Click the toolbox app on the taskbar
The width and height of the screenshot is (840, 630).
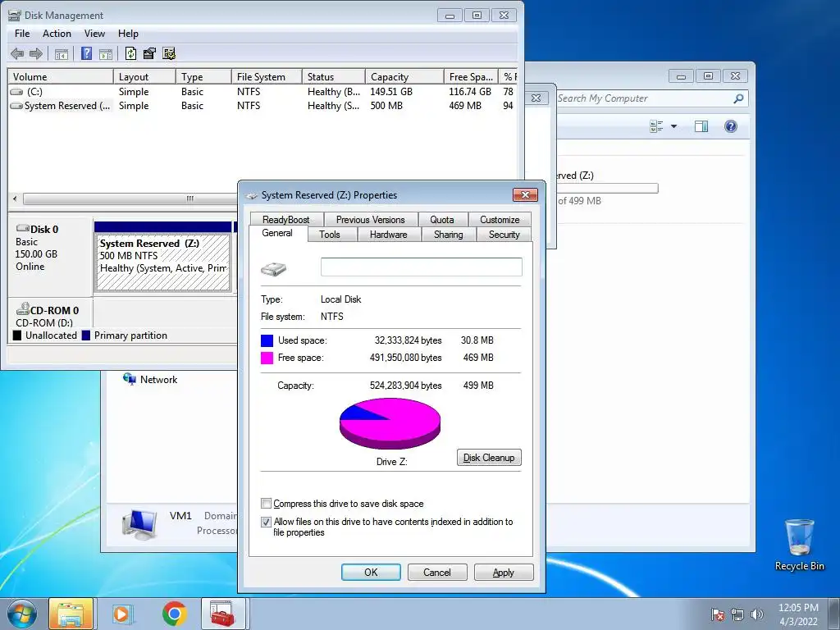point(223,614)
